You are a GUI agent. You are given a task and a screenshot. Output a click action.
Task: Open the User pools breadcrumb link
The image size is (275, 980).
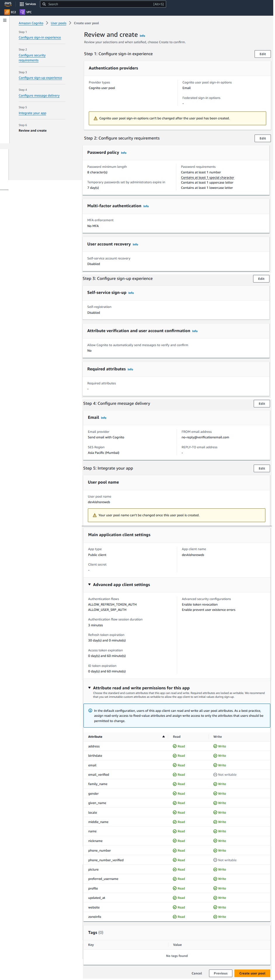pos(59,23)
